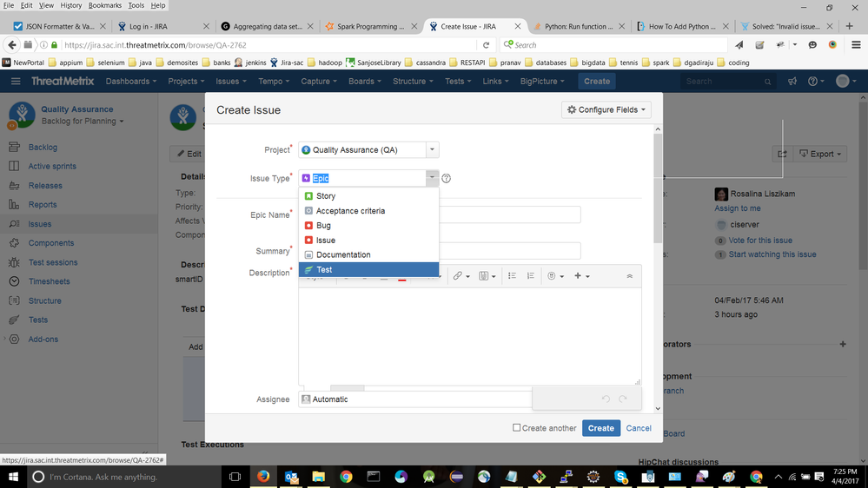Open the Project dropdown arrow

pos(433,149)
